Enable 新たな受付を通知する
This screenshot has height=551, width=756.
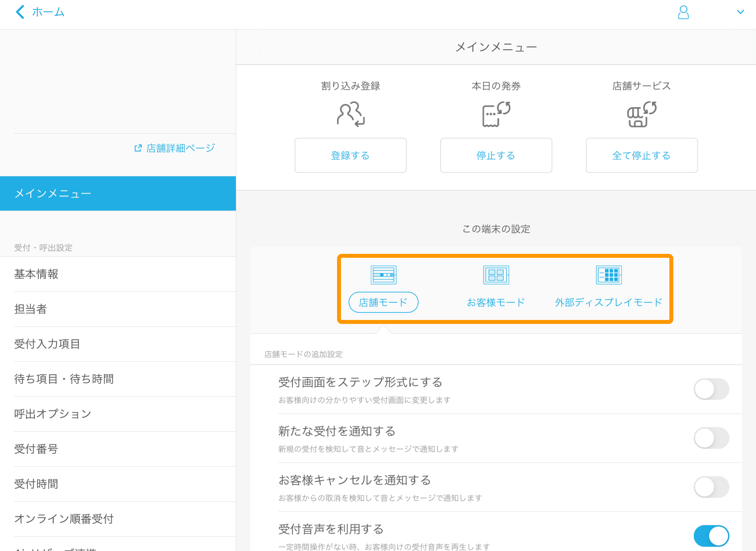(x=711, y=438)
